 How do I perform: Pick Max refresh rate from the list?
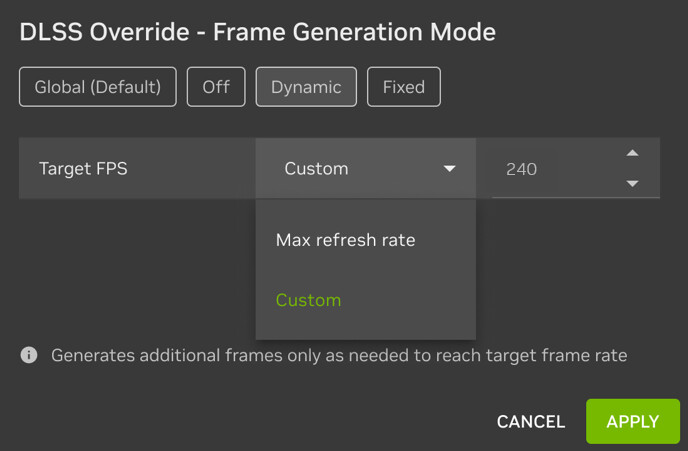345,240
